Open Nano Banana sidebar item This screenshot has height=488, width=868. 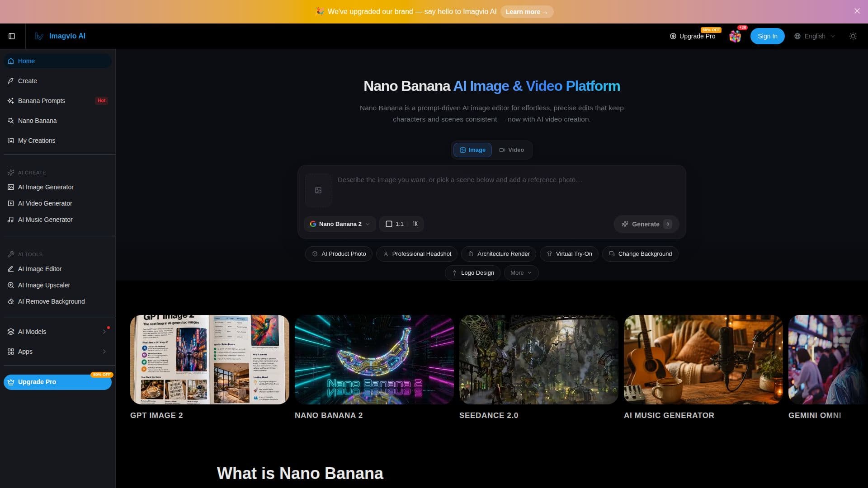tap(57, 121)
